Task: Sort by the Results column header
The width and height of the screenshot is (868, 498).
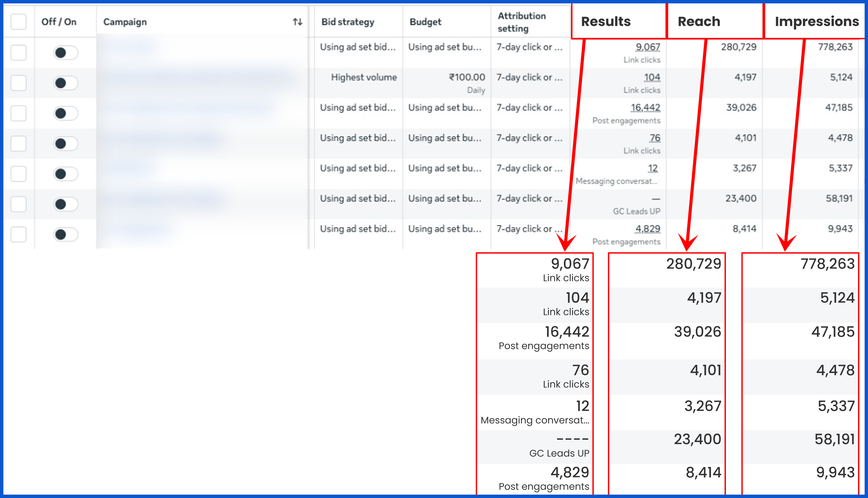Action: click(606, 21)
